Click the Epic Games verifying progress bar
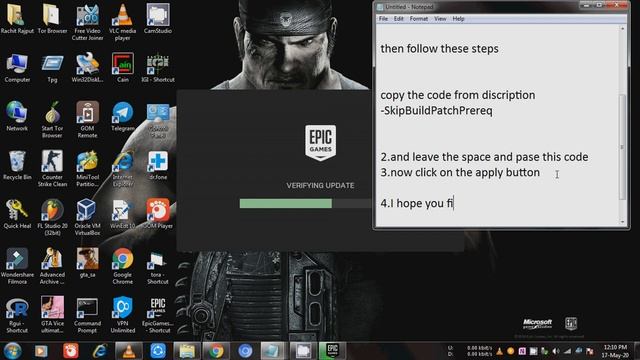This screenshot has height=360, width=640. [305, 203]
